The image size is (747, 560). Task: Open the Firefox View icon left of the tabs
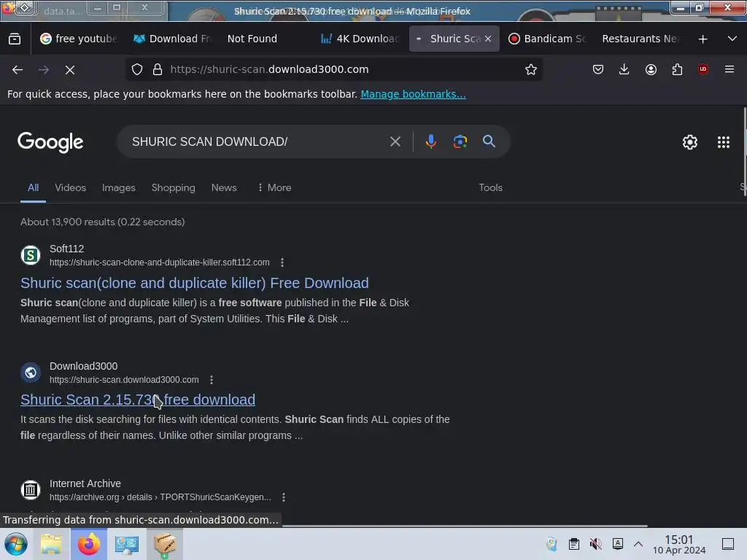click(15, 39)
